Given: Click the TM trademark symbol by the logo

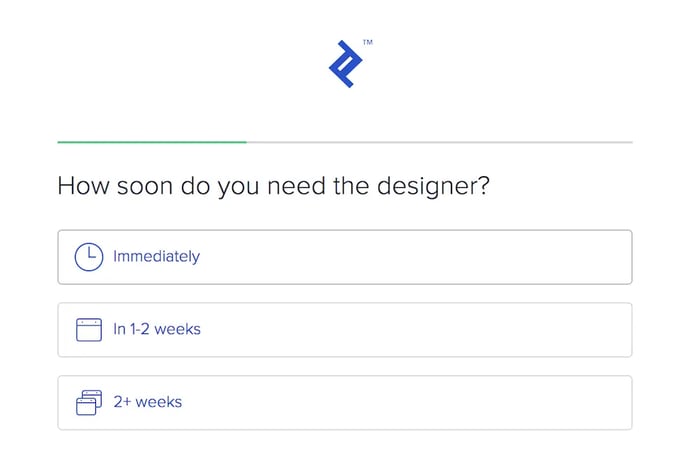Looking at the screenshot, I should (368, 43).
